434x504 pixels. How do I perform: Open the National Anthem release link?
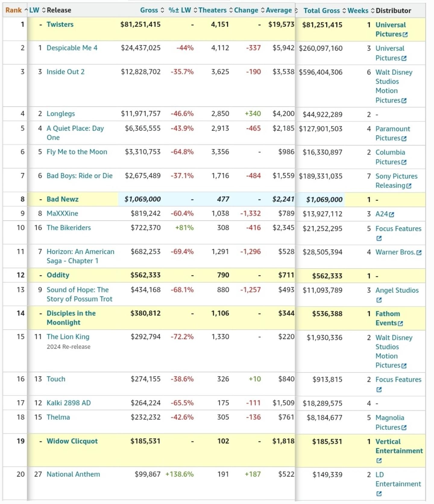coord(73,474)
